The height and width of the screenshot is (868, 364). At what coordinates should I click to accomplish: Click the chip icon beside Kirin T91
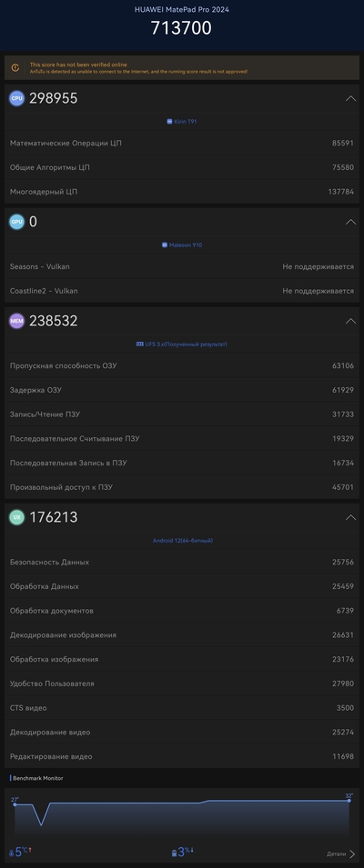(x=169, y=121)
